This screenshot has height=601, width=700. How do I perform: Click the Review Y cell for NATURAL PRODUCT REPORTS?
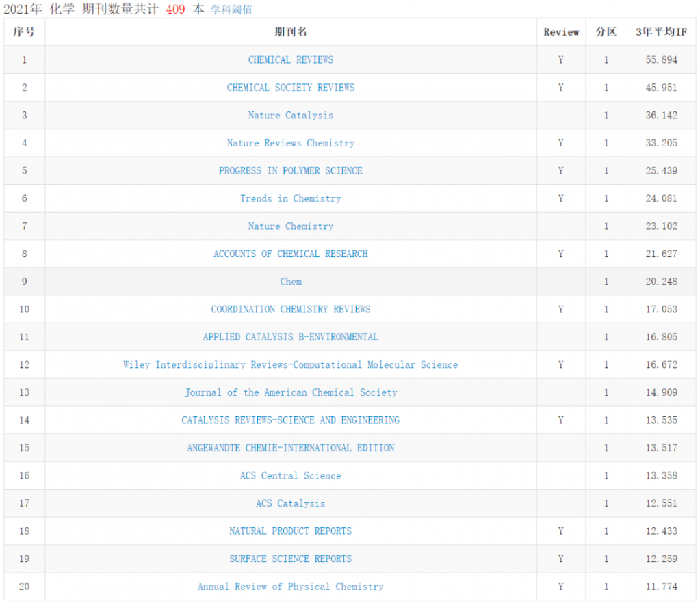(x=561, y=531)
